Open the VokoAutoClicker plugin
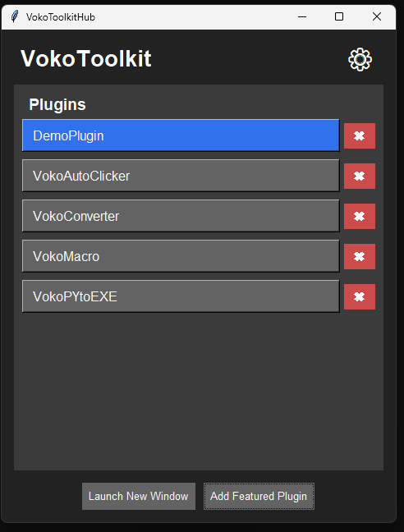The width and height of the screenshot is (404, 532). pyautogui.click(x=181, y=176)
